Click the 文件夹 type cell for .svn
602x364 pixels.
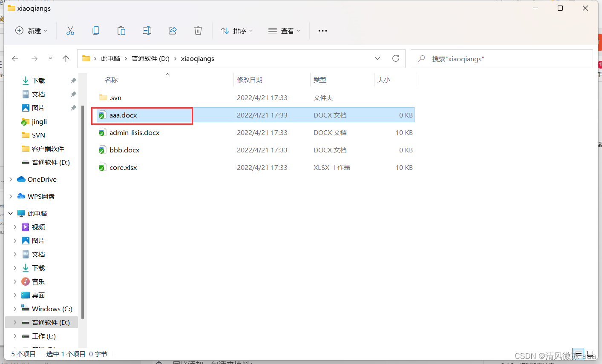tap(323, 97)
